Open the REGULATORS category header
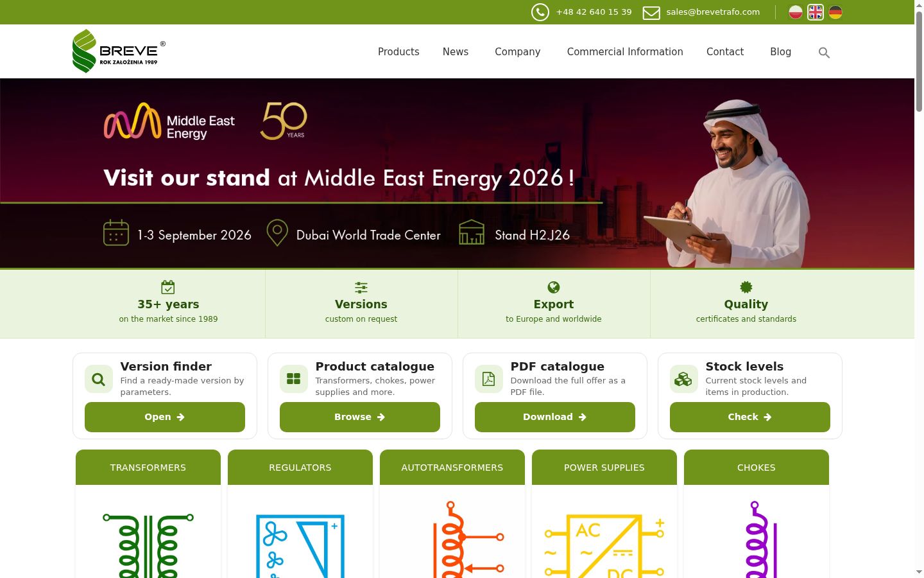This screenshot has width=924, height=578. 300,468
